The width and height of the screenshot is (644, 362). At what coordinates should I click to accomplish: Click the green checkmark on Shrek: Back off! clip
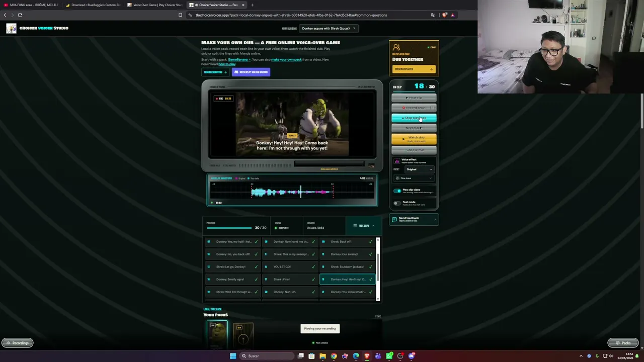point(371,242)
